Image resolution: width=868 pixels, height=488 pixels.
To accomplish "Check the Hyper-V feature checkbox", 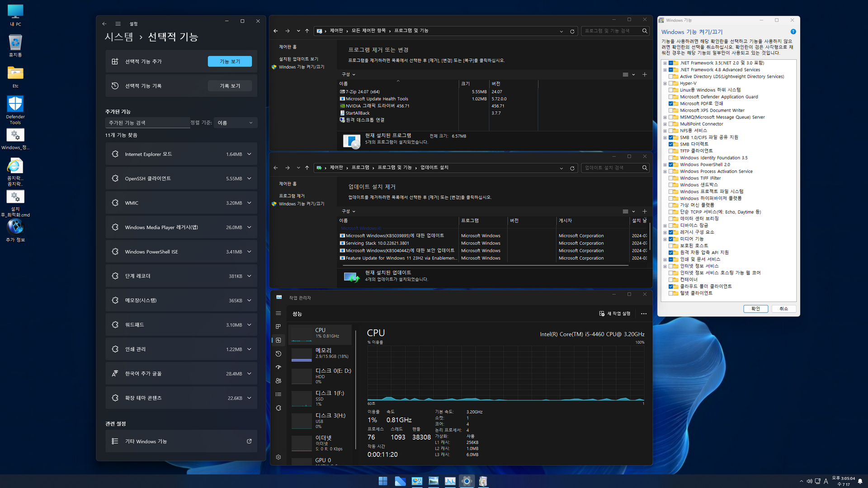I will click(x=671, y=83).
